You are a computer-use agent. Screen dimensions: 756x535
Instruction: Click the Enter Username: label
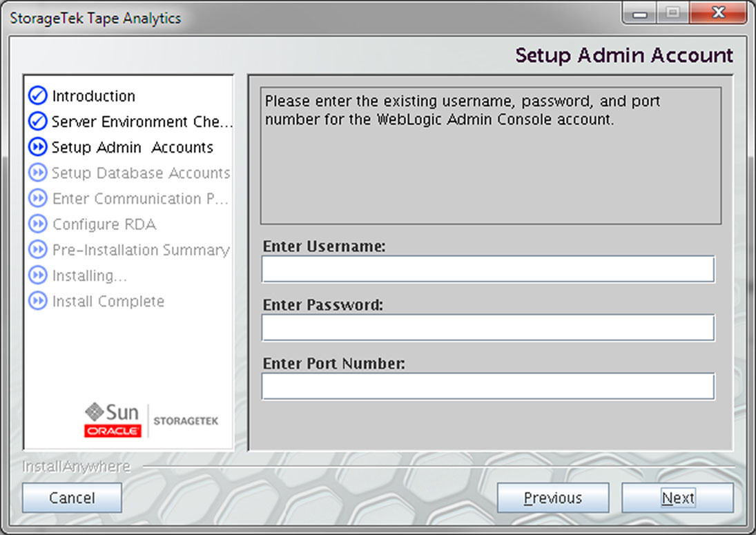324,246
